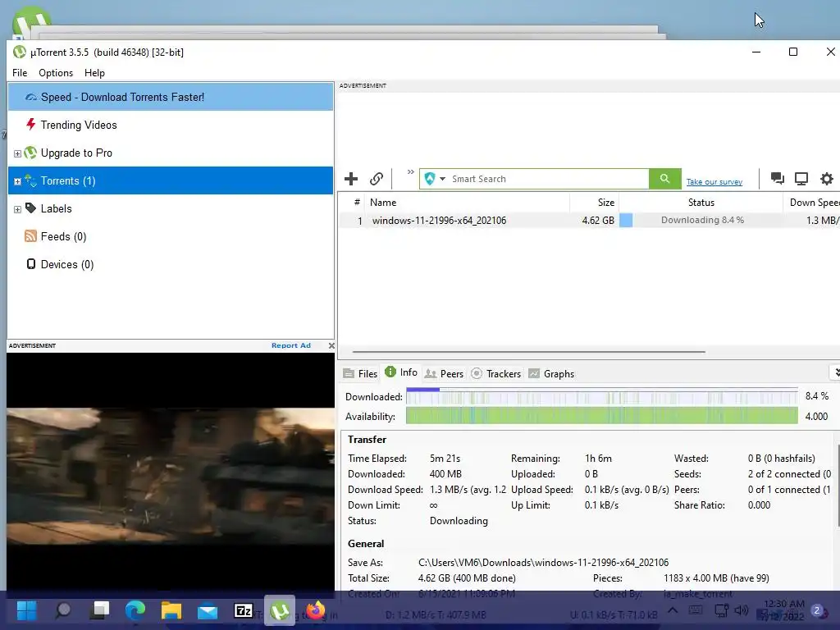Switch to the Graphs tab

(551, 373)
